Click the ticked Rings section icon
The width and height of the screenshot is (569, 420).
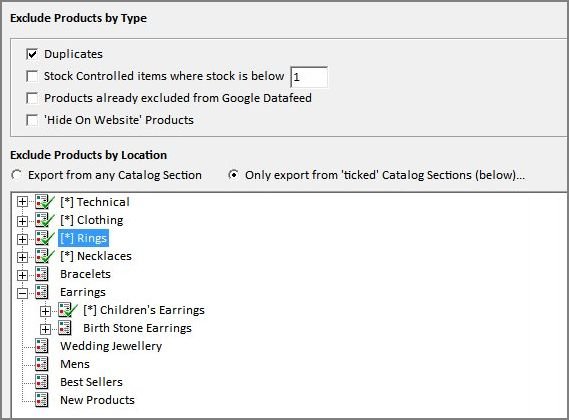point(45,238)
